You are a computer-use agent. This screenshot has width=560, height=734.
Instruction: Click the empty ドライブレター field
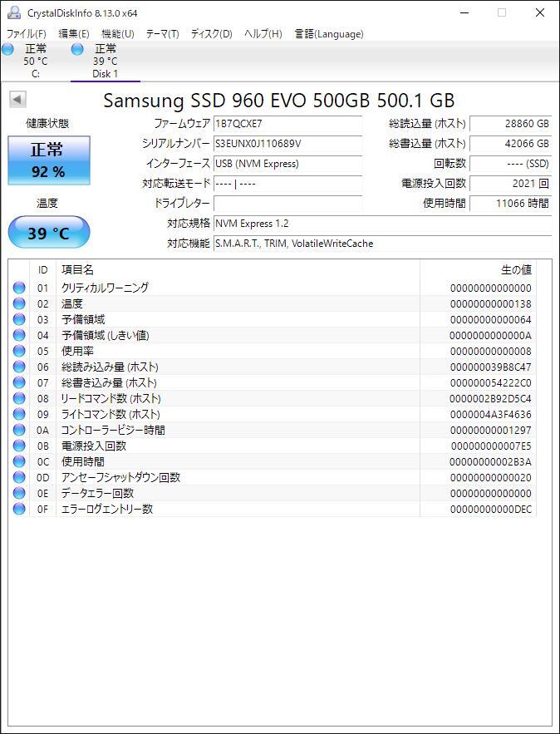(287, 204)
